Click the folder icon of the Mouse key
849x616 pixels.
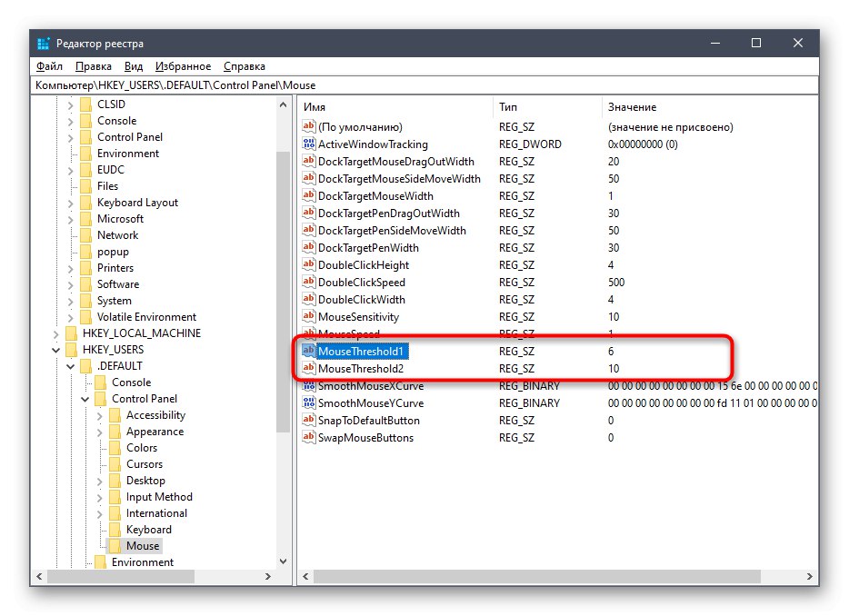click(115, 546)
